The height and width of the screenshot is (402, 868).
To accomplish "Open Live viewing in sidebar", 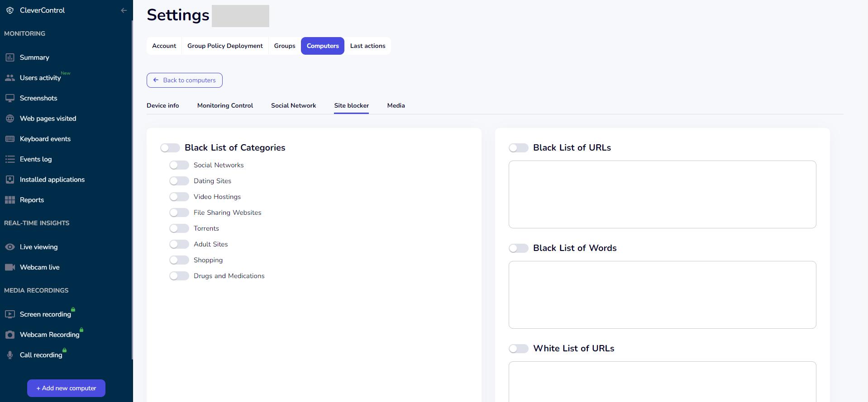I will 38,247.
